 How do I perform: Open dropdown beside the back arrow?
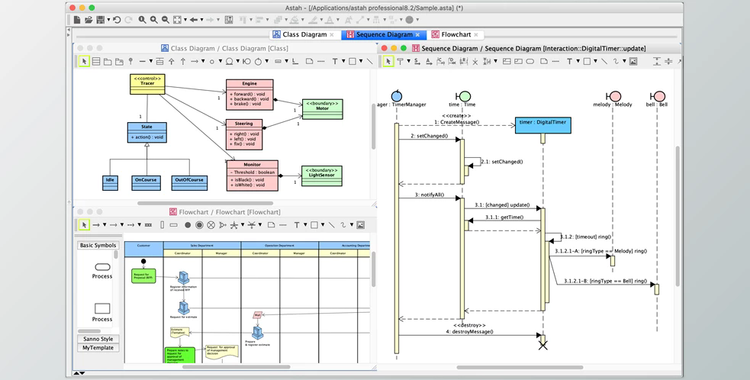(x=201, y=20)
